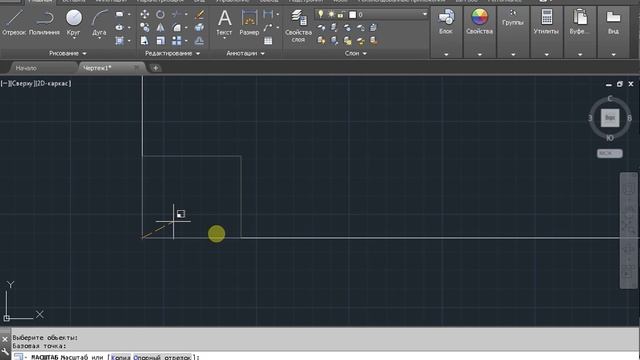
Task: Open the Буфер clipboard icon
Action: [580, 18]
